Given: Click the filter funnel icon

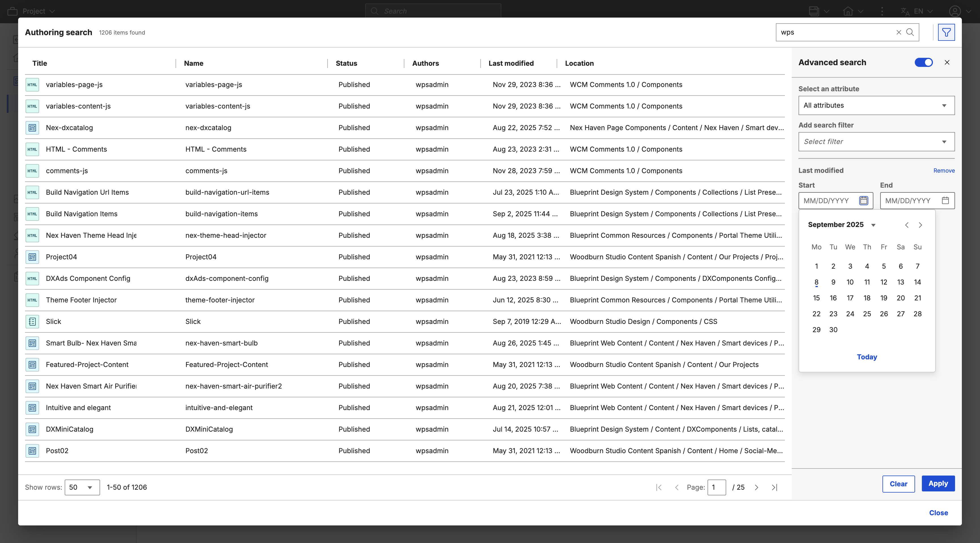Looking at the screenshot, I should click(x=946, y=32).
